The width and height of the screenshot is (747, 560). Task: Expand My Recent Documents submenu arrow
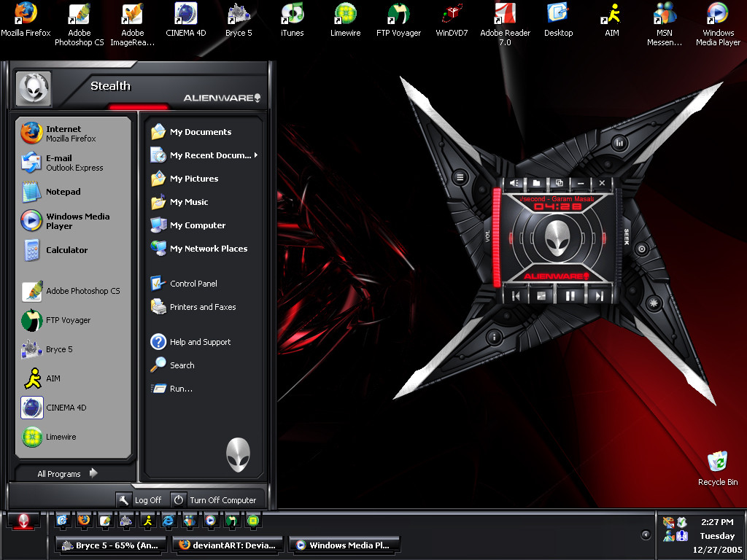256,155
